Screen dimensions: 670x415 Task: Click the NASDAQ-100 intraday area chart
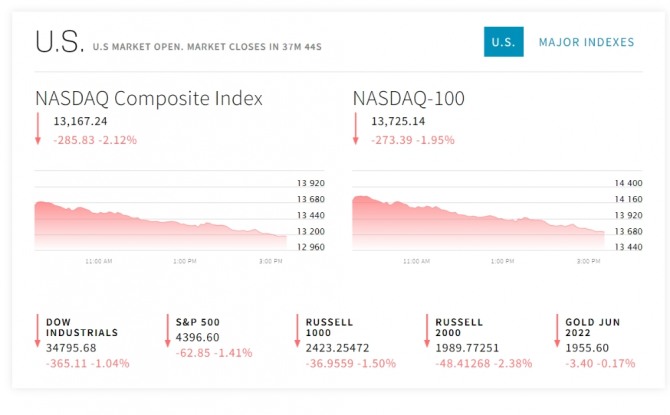pyautogui.click(x=478, y=220)
